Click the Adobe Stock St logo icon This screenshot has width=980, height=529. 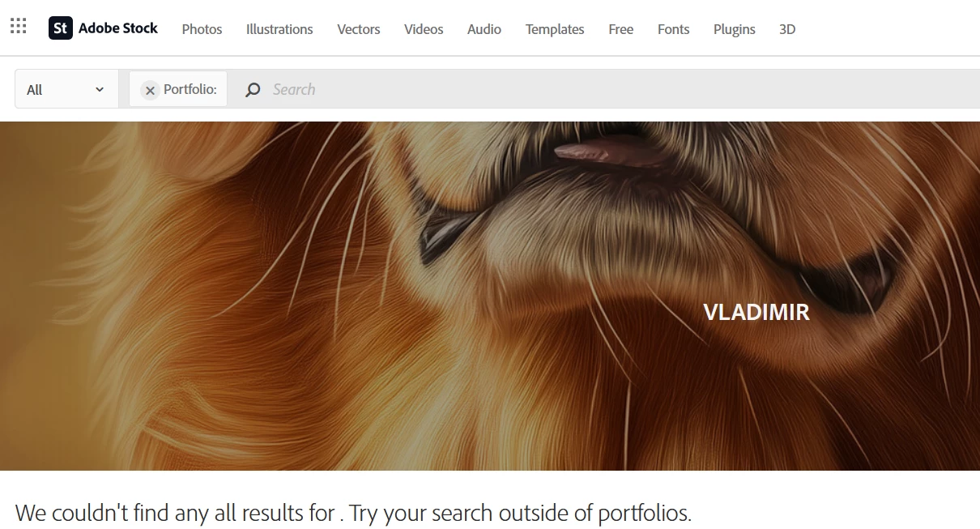pyautogui.click(x=61, y=28)
